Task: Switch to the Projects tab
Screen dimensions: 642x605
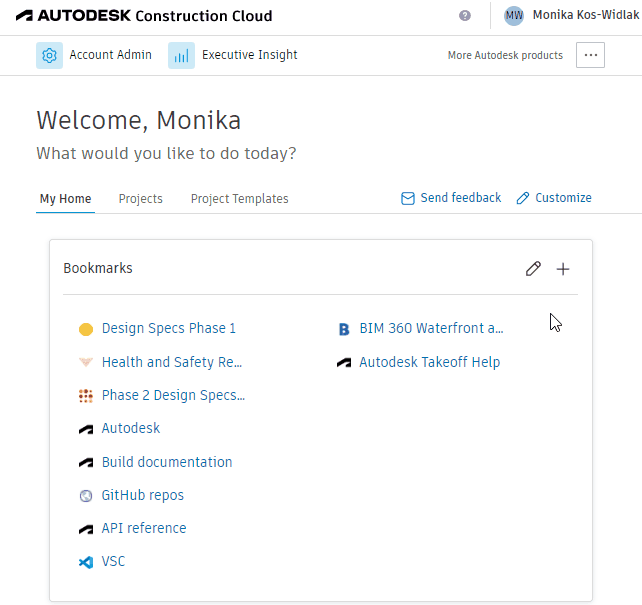Action: coord(140,199)
